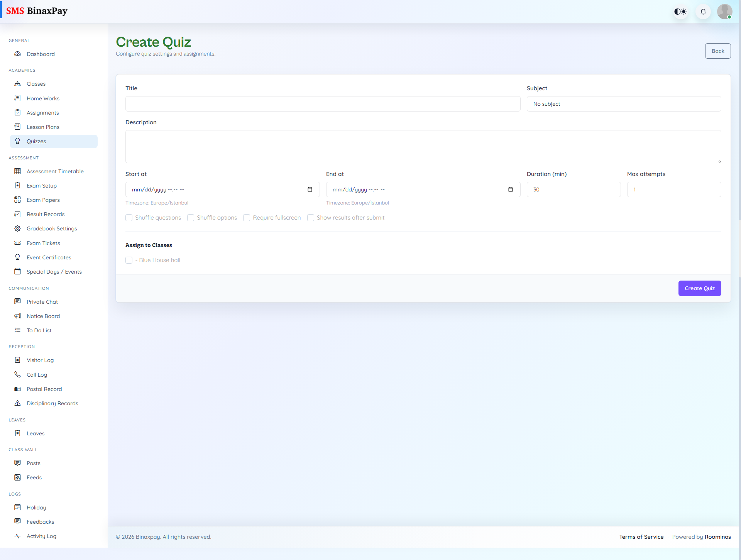Check Require fullscreen option

coord(247,218)
